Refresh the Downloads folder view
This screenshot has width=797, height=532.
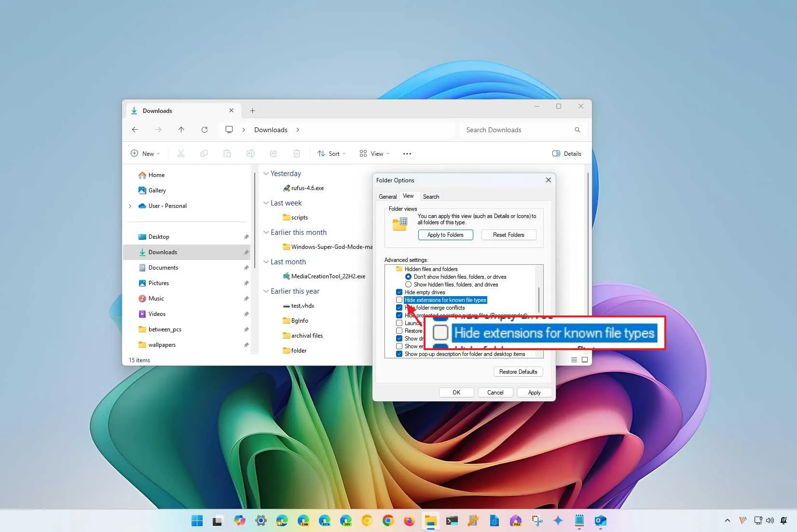[x=204, y=129]
